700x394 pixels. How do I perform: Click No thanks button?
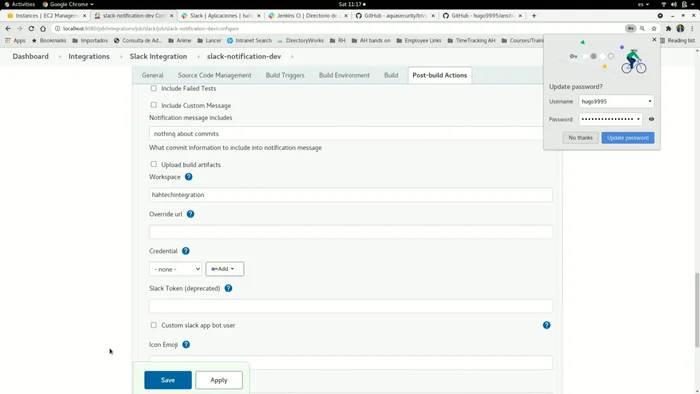[580, 138]
